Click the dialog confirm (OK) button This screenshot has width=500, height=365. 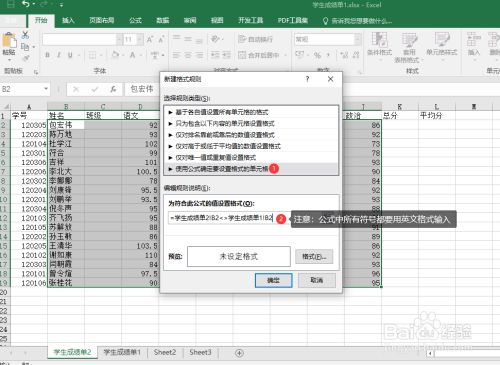click(274, 280)
